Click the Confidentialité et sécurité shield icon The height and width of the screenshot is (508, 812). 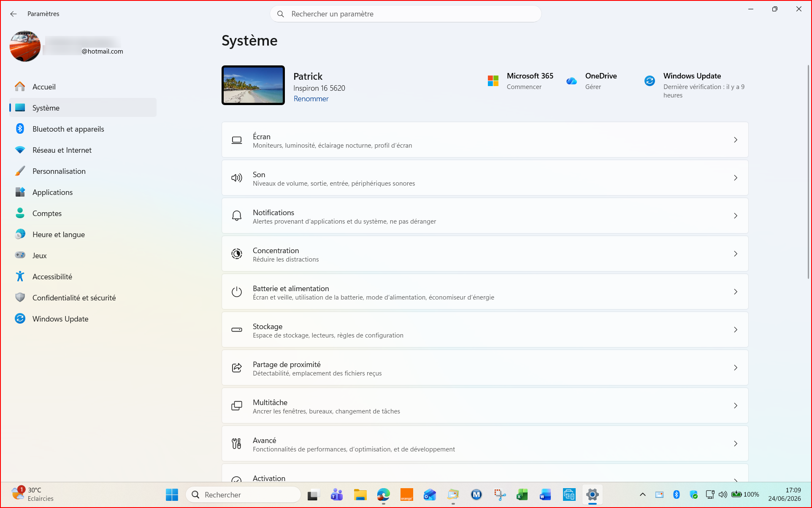coord(20,297)
